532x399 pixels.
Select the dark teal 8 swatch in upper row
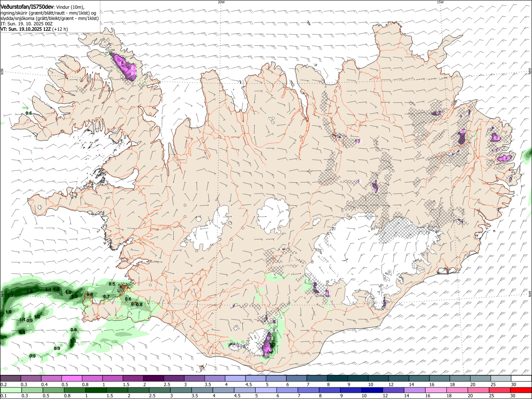click(x=337, y=379)
